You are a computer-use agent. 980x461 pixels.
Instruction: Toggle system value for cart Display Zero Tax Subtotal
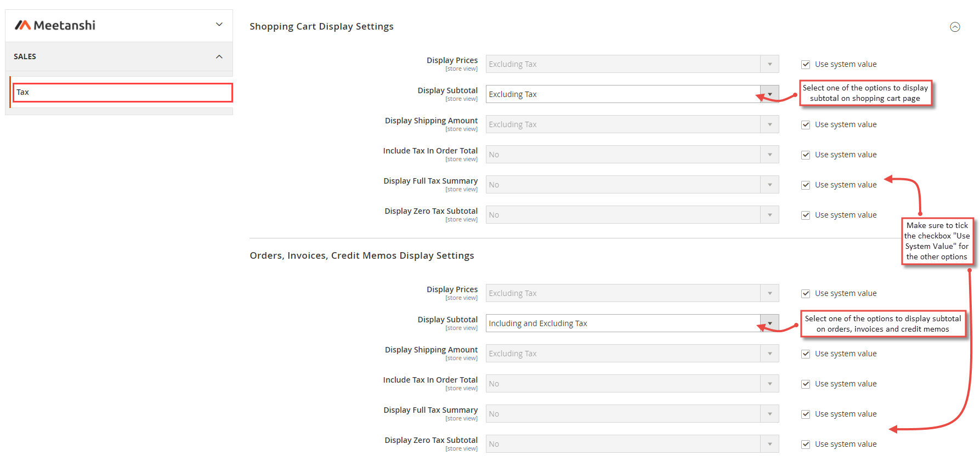[806, 215]
